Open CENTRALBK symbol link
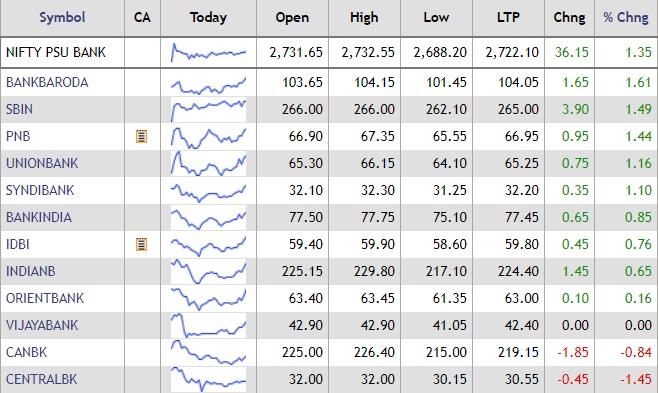 point(42,379)
